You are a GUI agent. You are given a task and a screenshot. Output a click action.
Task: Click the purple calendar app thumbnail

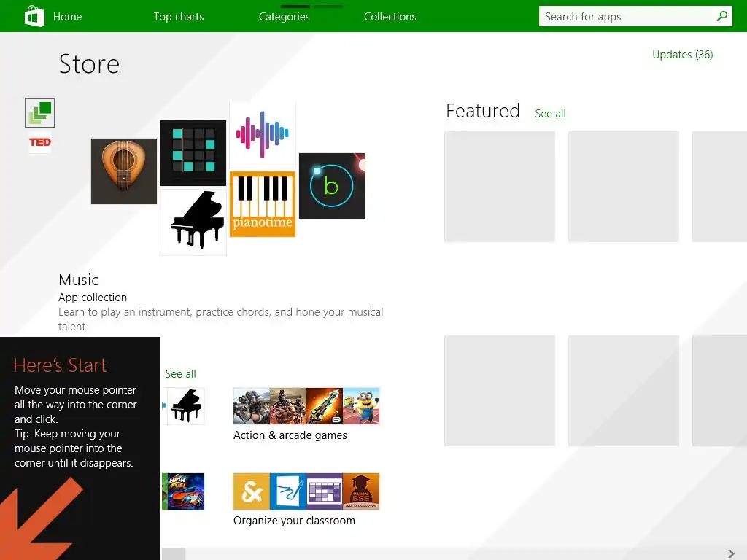pos(325,491)
